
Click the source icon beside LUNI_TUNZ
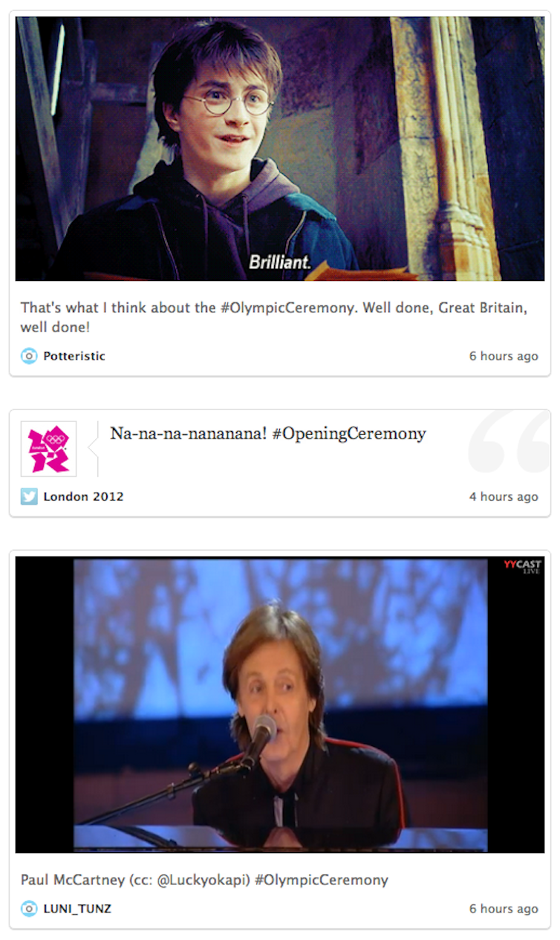pyautogui.click(x=28, y=908)
